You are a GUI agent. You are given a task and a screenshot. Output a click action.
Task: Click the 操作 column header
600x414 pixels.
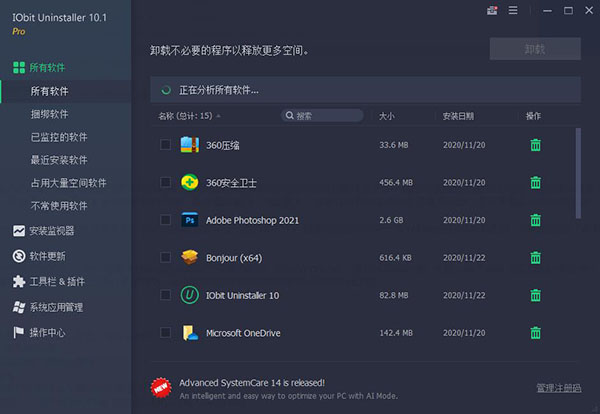point(533,116)
